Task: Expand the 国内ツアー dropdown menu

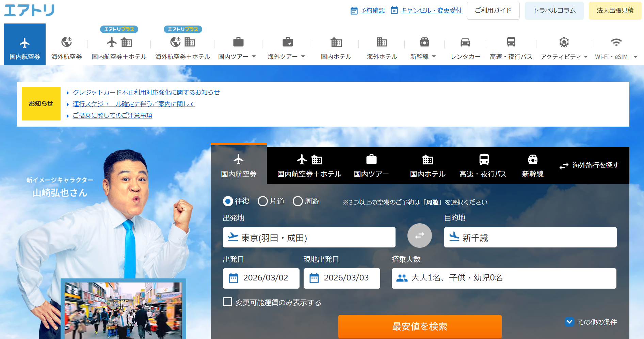Action: coord(254,56)
